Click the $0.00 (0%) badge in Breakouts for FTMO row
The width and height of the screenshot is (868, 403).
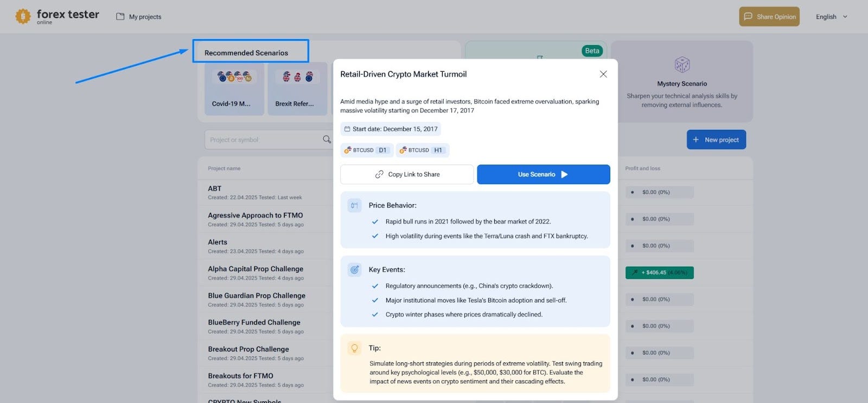coord(659,380)
